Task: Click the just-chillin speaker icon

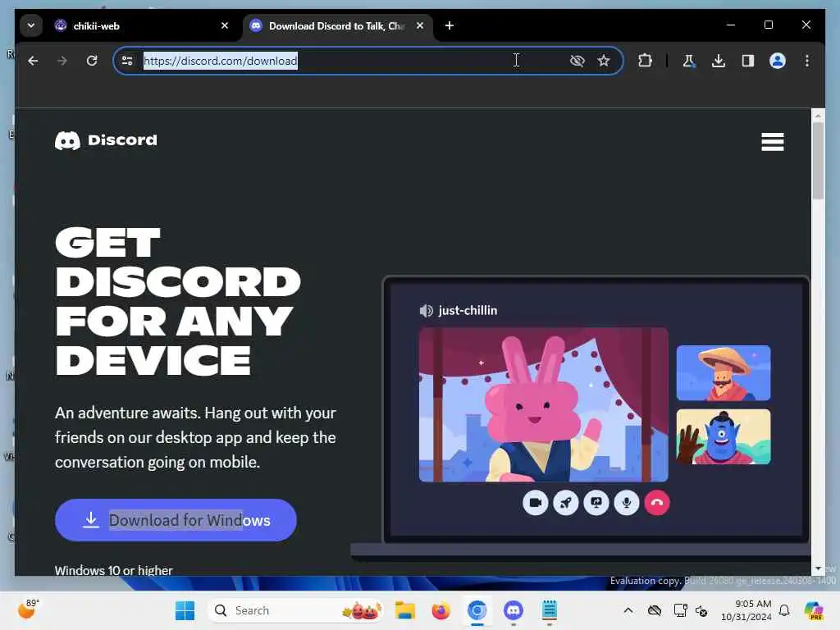Action: (x=426, y=311)
